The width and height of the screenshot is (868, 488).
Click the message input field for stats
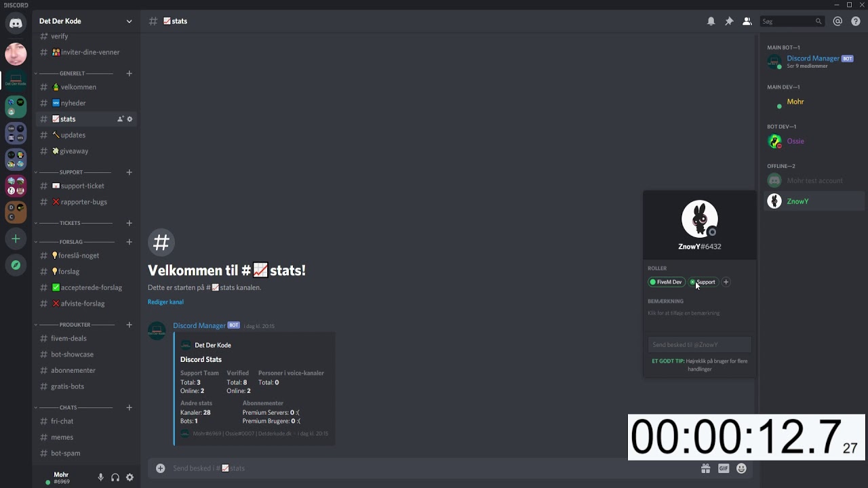pos(434,468)
